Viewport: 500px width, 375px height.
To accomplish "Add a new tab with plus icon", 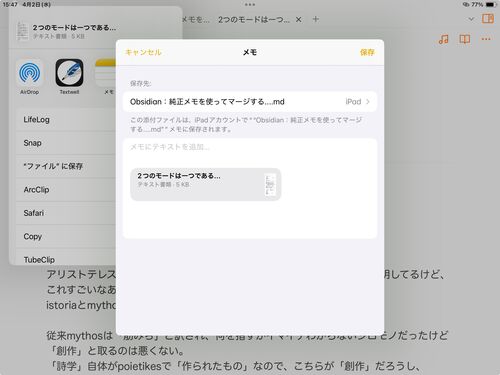I will click(x=315, y=19).
